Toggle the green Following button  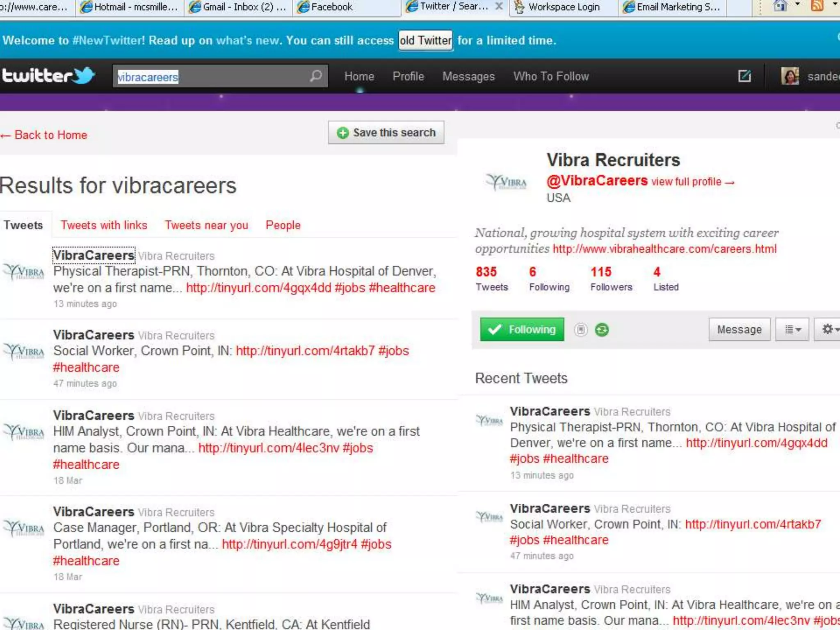point(522,329)
